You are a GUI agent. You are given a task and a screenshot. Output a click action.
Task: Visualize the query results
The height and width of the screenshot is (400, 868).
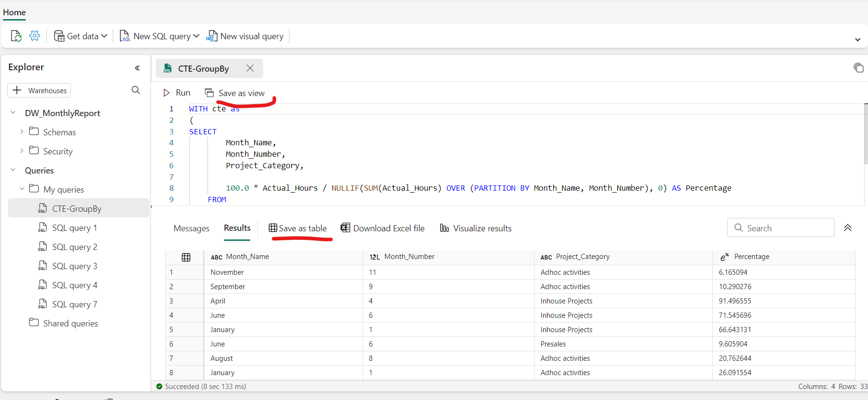pos(476,228)
